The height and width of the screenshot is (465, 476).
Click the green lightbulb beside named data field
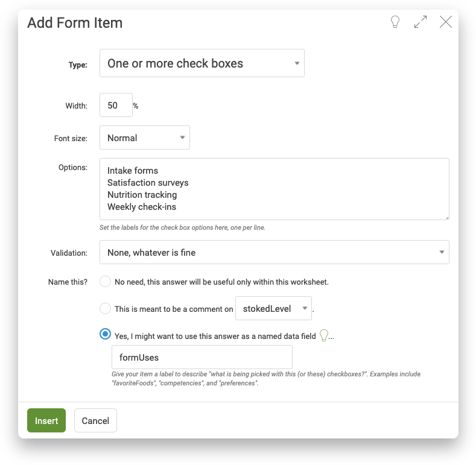pyautogui.click(x=324, y=335)
